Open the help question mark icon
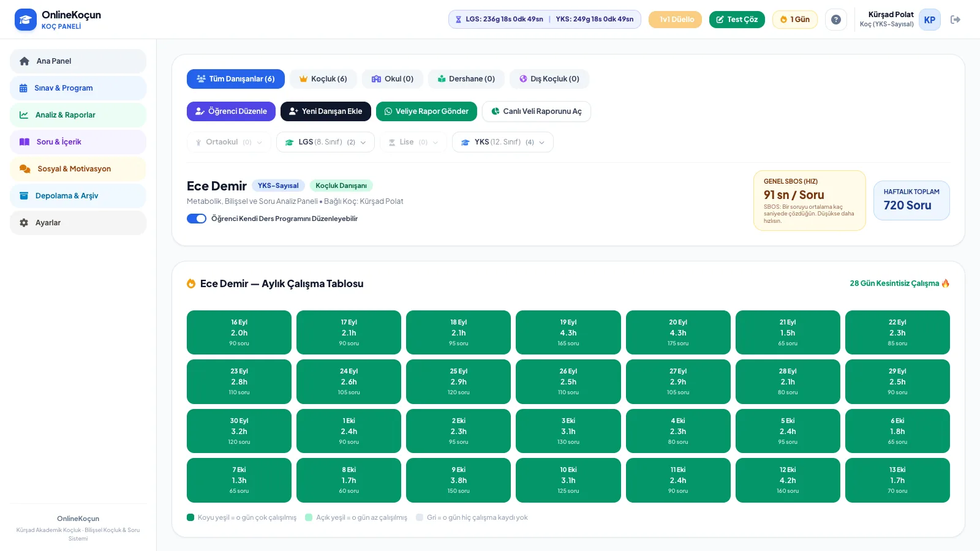Image resolution: width=980 pixels, height=551 pixels. [836, 20]
